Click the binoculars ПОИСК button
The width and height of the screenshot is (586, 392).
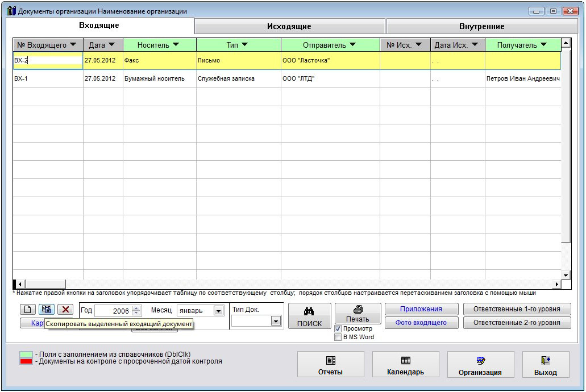(309, 316)
